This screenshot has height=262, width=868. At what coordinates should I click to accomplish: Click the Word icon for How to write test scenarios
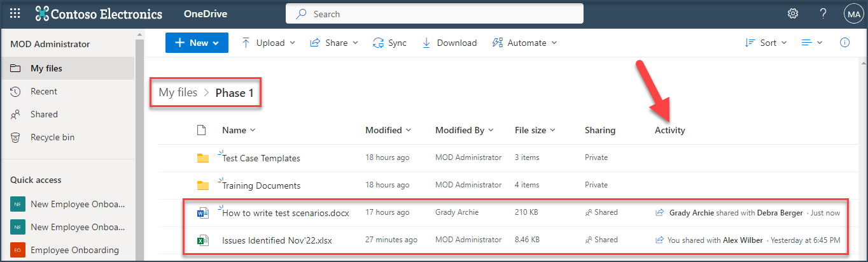point(203,213)
